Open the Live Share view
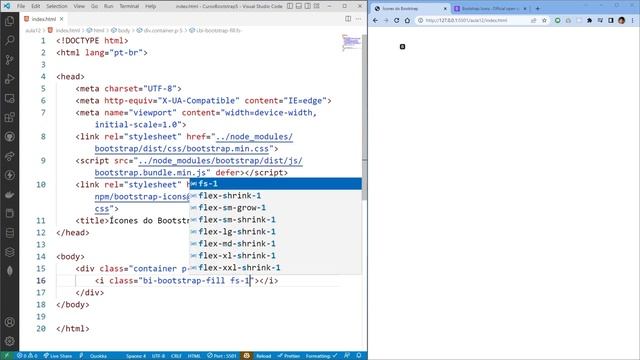This screenshot has width=640, height=360. coord(9,156)
